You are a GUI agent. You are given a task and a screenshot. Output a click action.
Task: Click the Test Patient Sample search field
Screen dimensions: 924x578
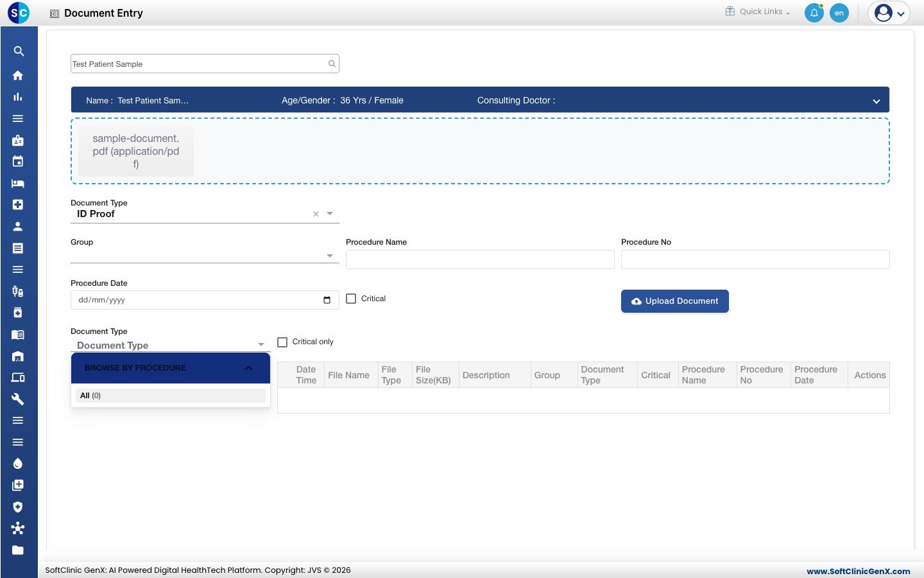pos(205,64)
